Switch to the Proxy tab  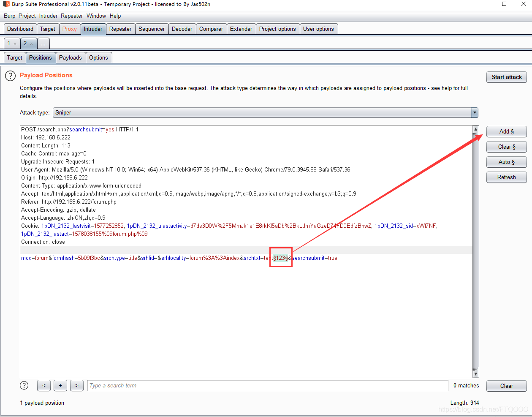coord(70,29)
